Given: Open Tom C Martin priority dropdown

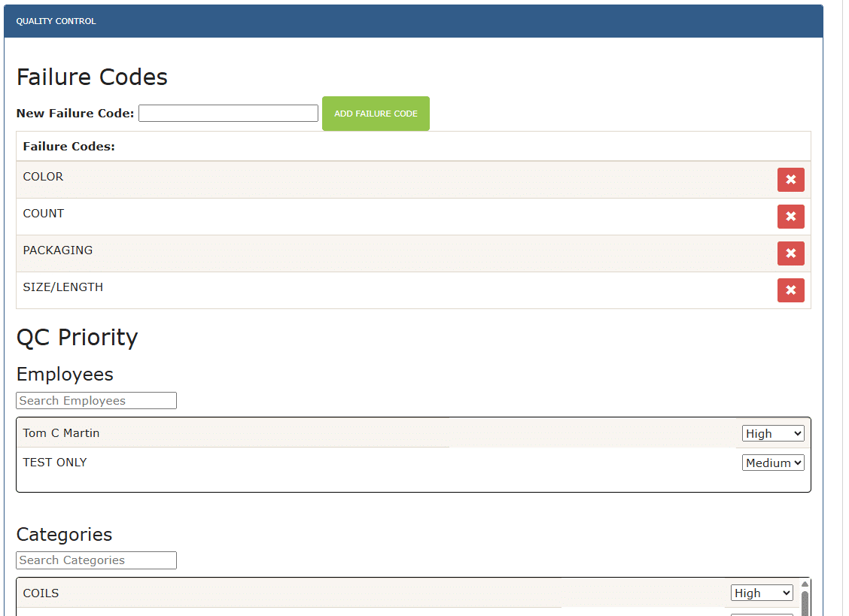Looking at the screenshot, I should (x=773, y=433).
